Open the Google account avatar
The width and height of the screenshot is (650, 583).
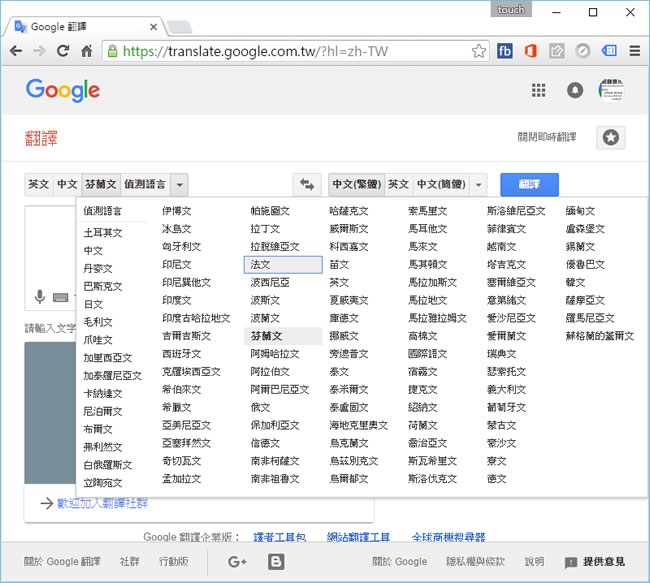pos(611,90)
